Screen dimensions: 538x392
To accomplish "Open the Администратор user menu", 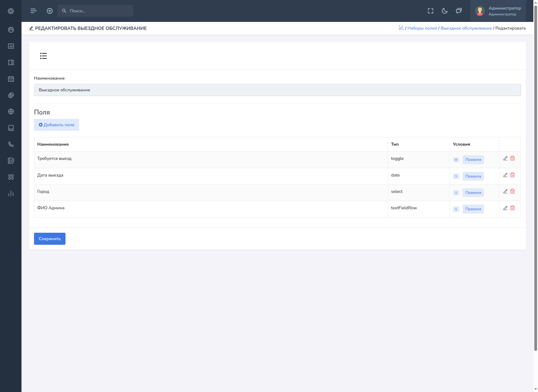I will pos(498,11).
